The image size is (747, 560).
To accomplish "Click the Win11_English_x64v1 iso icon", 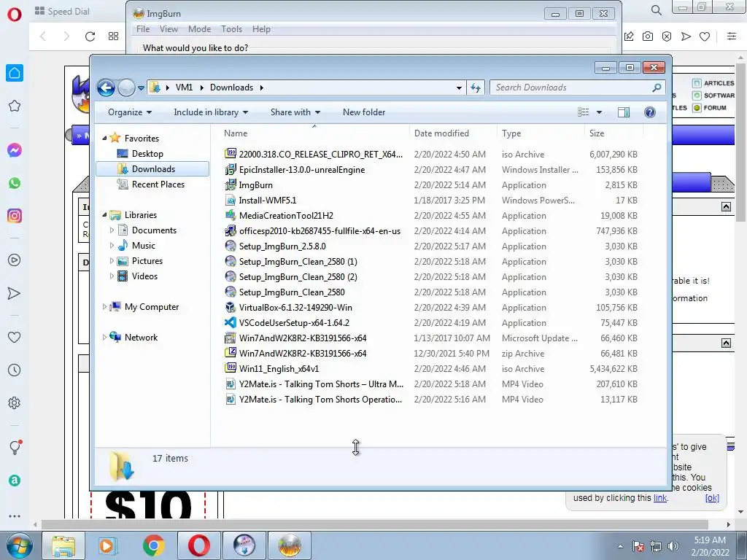I will coord(231,368).
